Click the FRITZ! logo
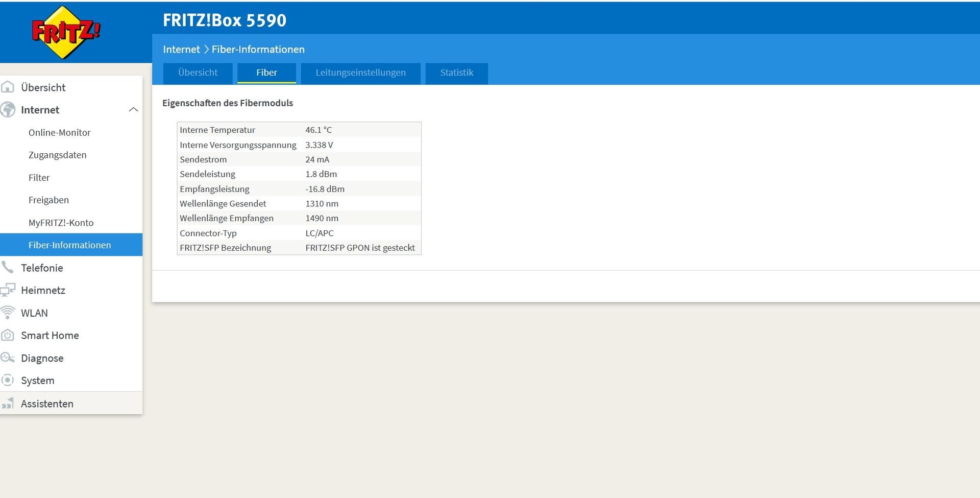 pyautogui.click(x=65, y=32)
